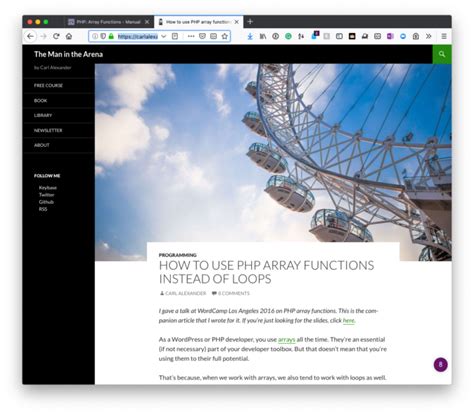This screenshot has height=414, width=474.
Task: Open the purple OneNote clipper extension
Action: (390, 36)
